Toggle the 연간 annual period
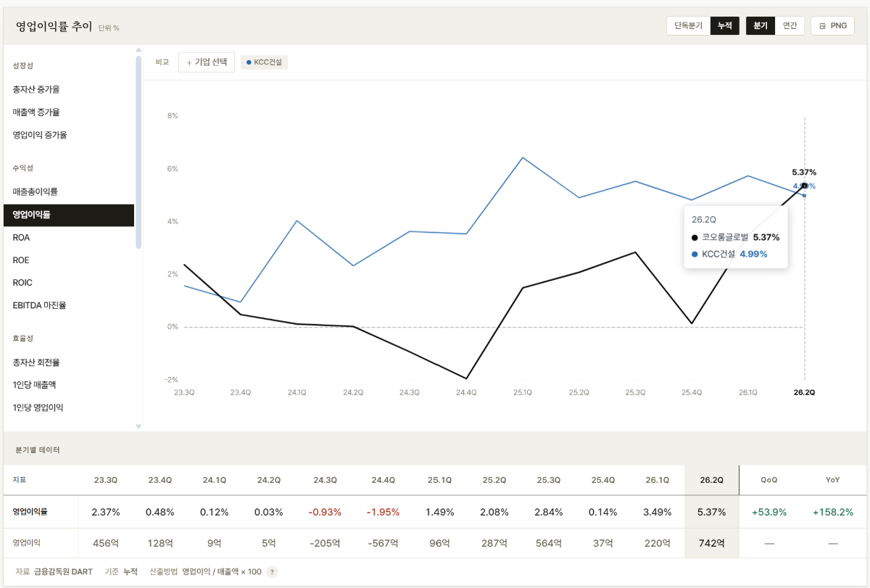 [x=790, y=25]
